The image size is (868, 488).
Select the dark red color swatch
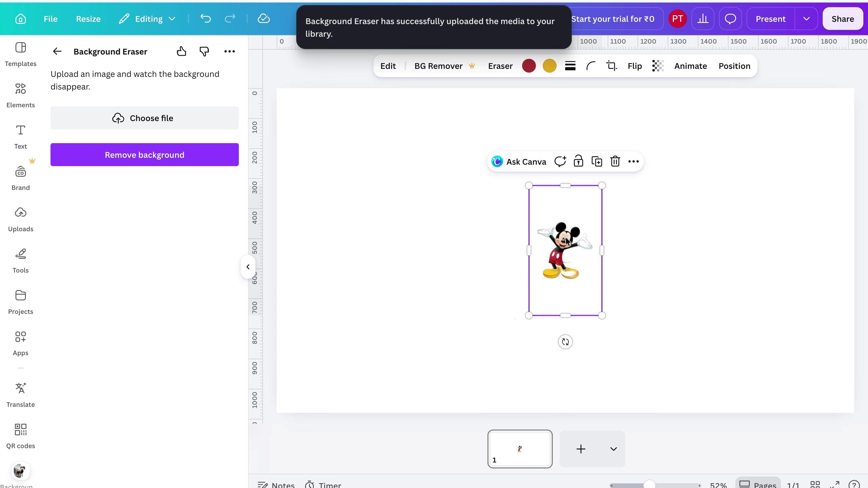[x=529, y=66]
